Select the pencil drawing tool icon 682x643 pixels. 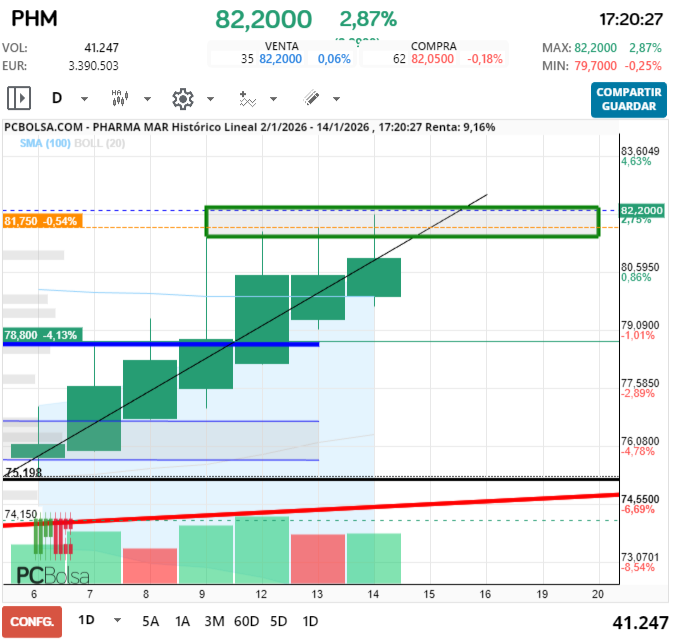311,98
